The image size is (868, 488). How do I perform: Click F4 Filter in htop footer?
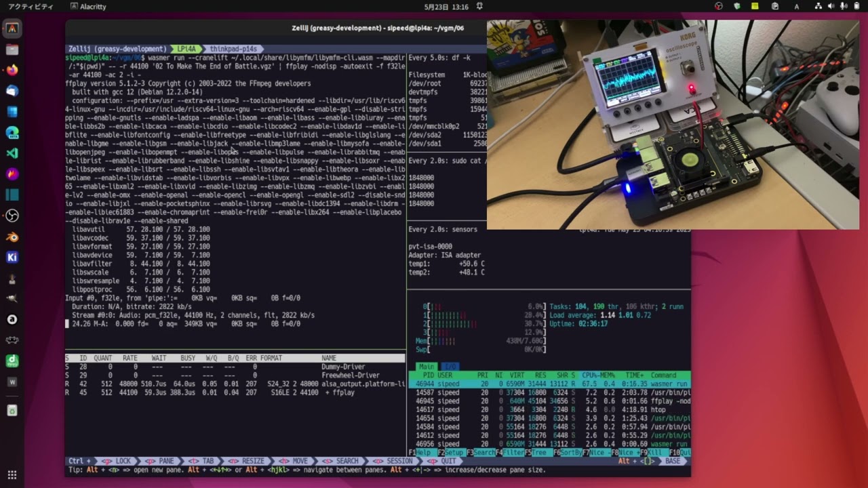(x=509, y=452)
